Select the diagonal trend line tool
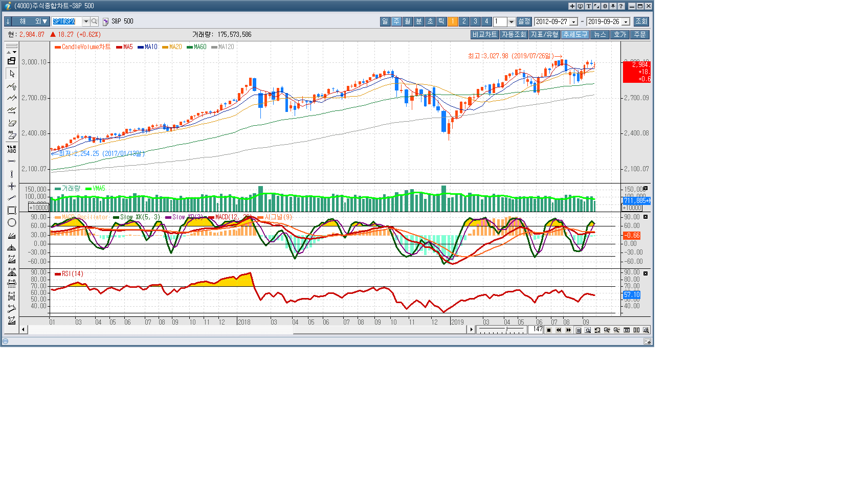The width and height of the screenshot is (845, 504). [x=12, y=198]
